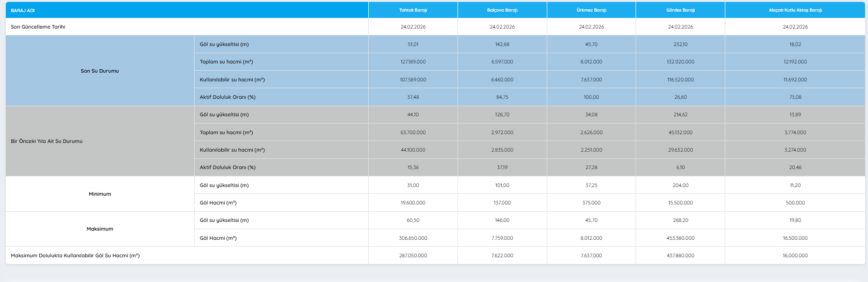Screen dimensions: 868x282
Task: Select Balçova previous-year total volume 2.972.000
Action: pos(502,133)
